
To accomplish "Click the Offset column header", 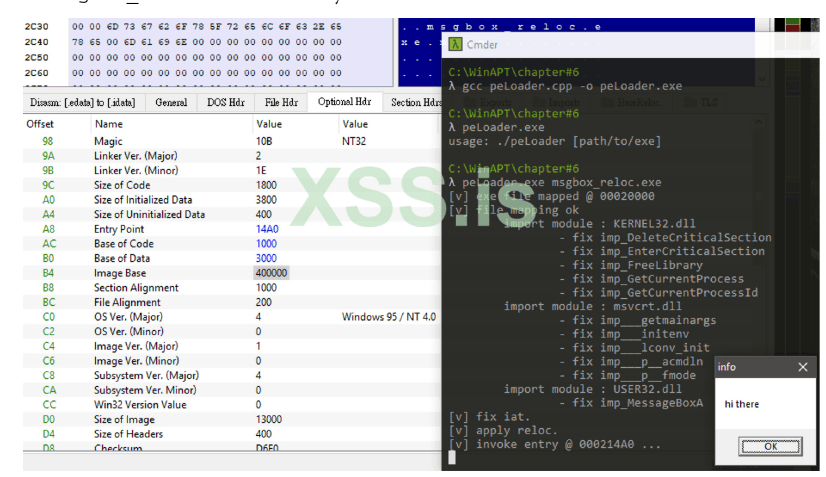I will coord(40,124).
